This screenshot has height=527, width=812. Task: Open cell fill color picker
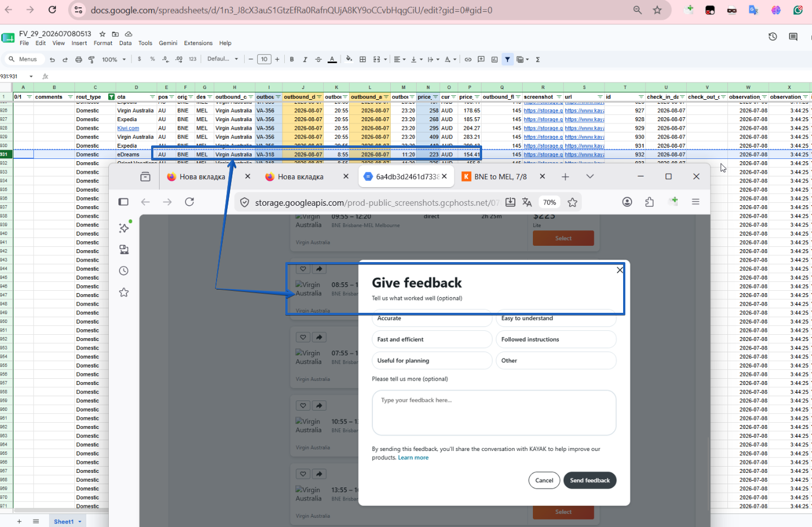pyautogui.click(x=349, y=59)
